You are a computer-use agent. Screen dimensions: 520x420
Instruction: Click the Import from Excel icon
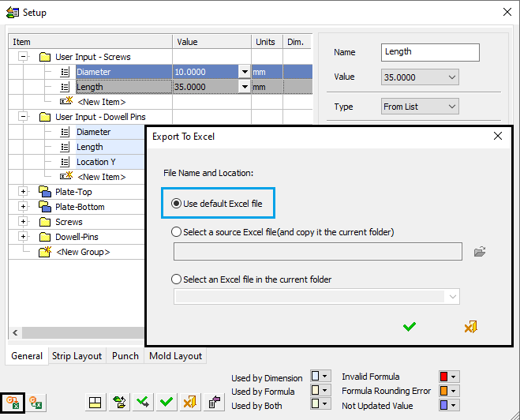tap(36, 403)
